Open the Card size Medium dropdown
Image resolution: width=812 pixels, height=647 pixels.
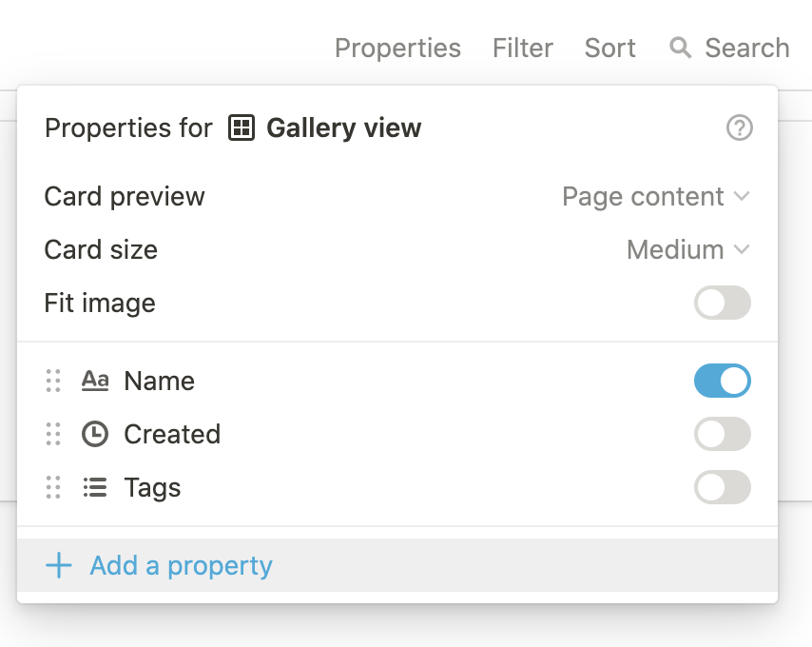pyautogui.click(x=687, y=250)
